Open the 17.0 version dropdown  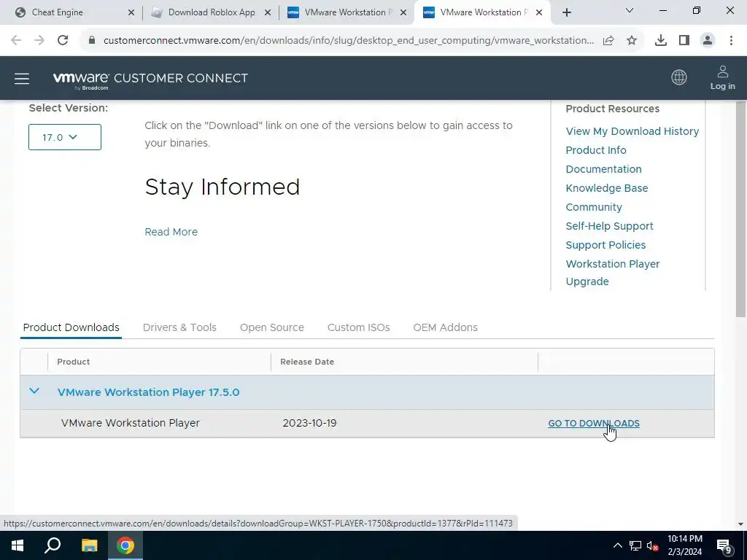(65, 137)
